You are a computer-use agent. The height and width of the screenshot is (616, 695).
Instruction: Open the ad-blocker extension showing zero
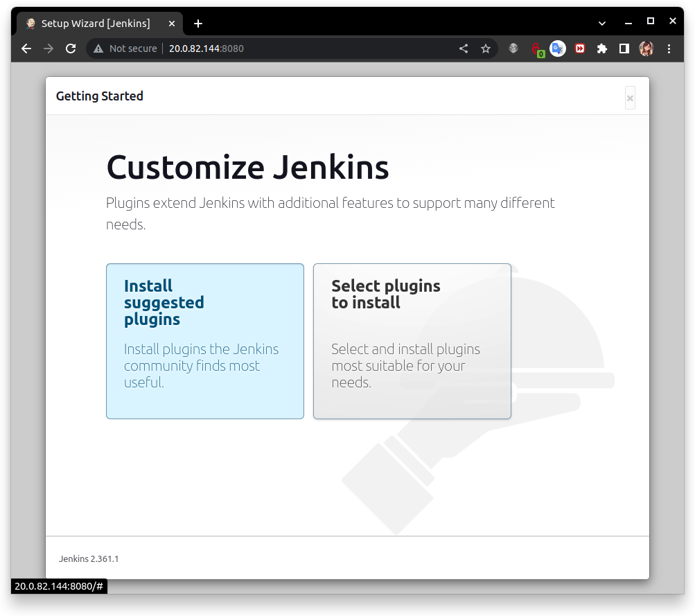538,49
